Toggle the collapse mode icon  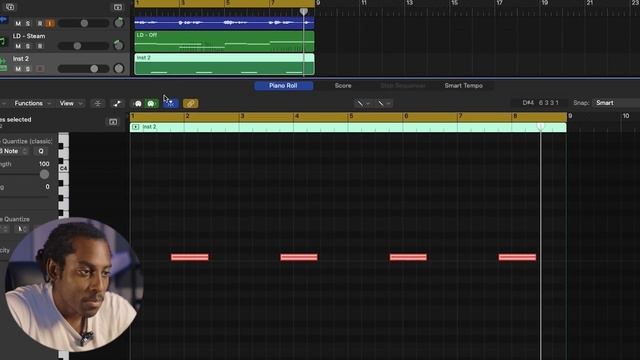(x=98, y=104)
